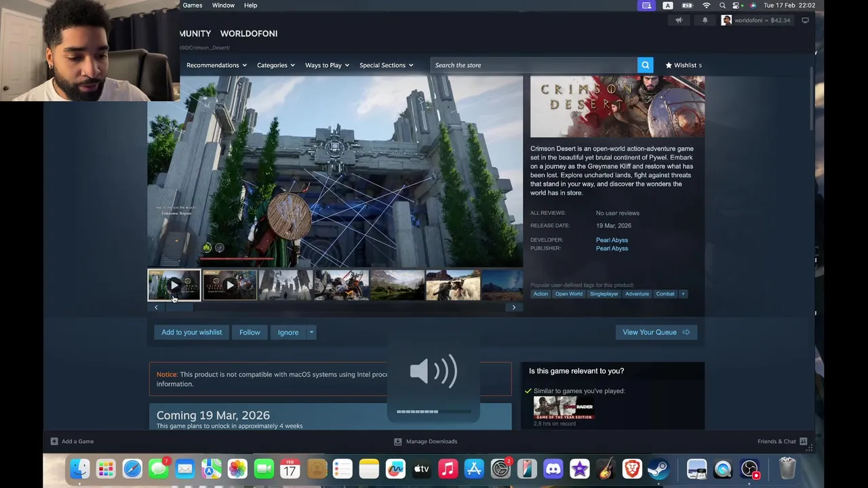Open the Steam notifications bell
The height and width of the screenshot is (488, 868).
[x=705, y=20]
